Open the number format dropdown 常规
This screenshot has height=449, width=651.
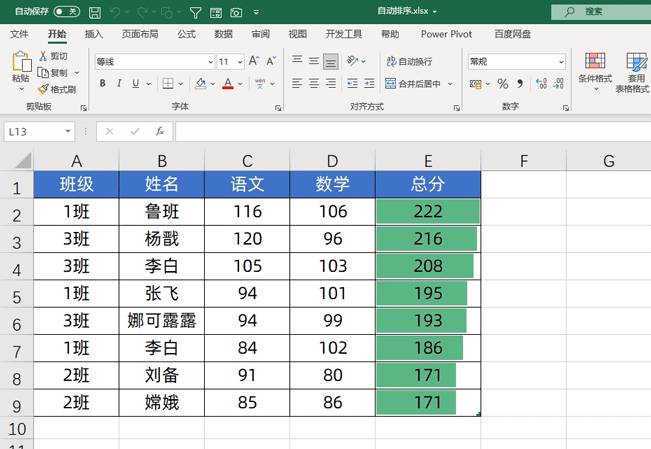pos(561,62)
